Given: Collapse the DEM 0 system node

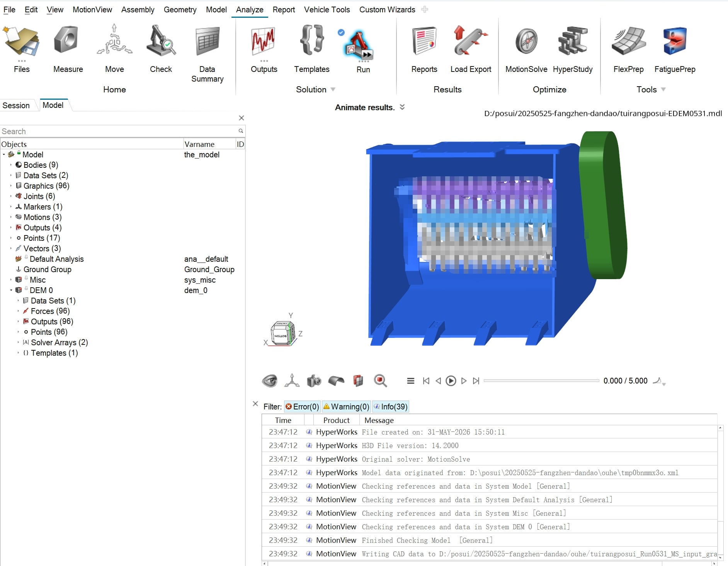Looking at the screenshot, I should click(11, 290).
